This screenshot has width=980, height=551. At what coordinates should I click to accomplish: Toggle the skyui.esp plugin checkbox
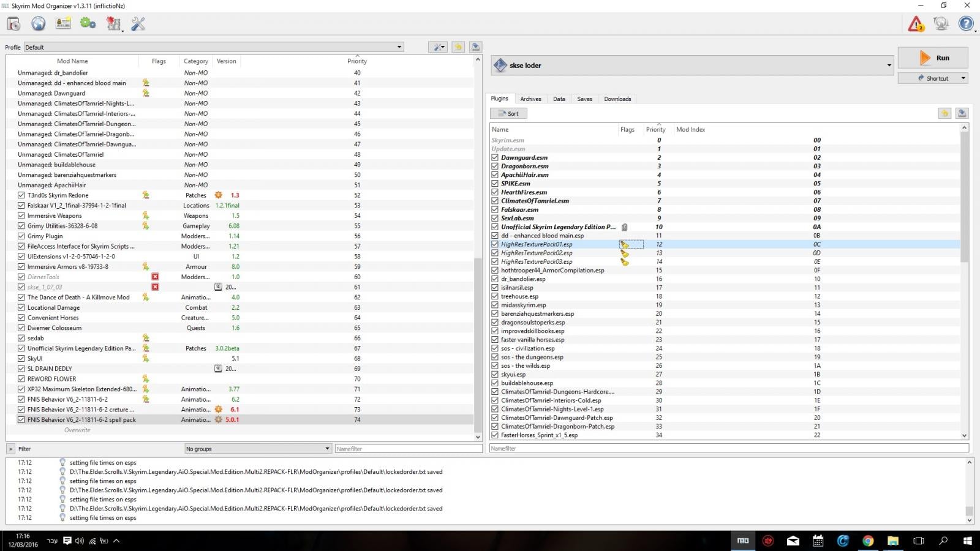(x=495, y=375)
